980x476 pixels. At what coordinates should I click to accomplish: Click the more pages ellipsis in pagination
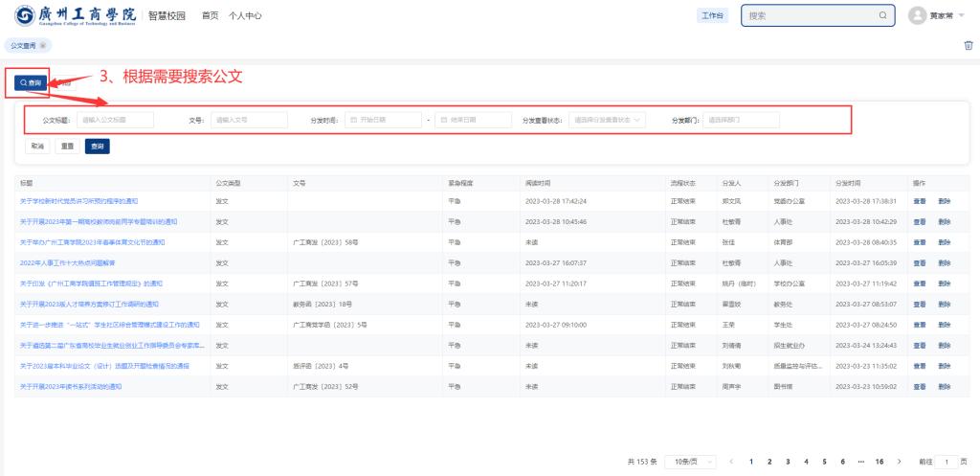click(860, 461)
